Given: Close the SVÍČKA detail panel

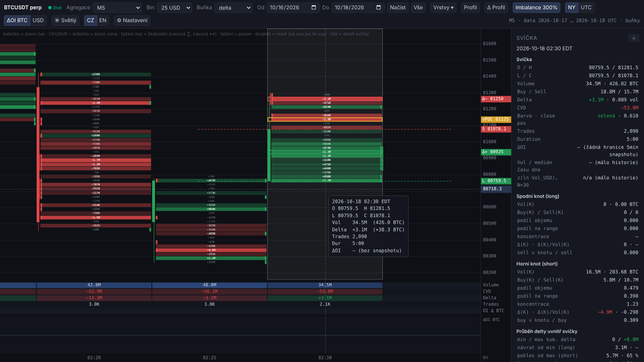Looking at the screenshot, I should (x=634, y=38).
